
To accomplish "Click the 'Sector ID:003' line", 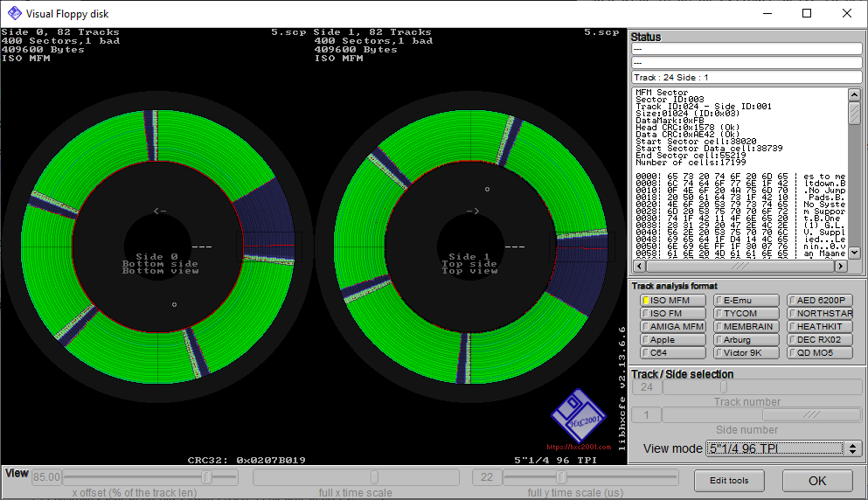I will click(670, 100).
